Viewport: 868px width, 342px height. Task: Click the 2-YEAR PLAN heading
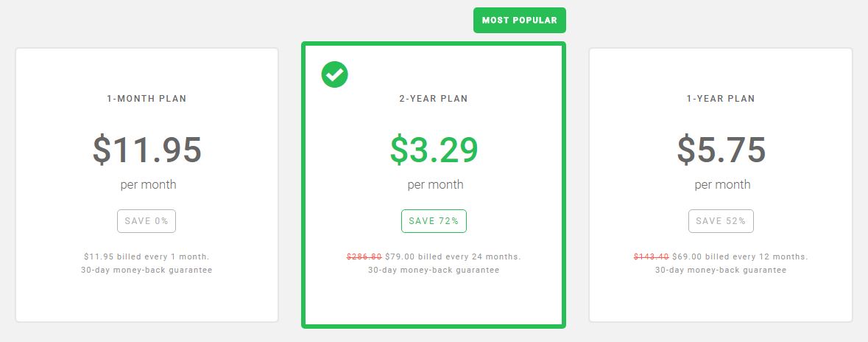(x=434, y=99)
